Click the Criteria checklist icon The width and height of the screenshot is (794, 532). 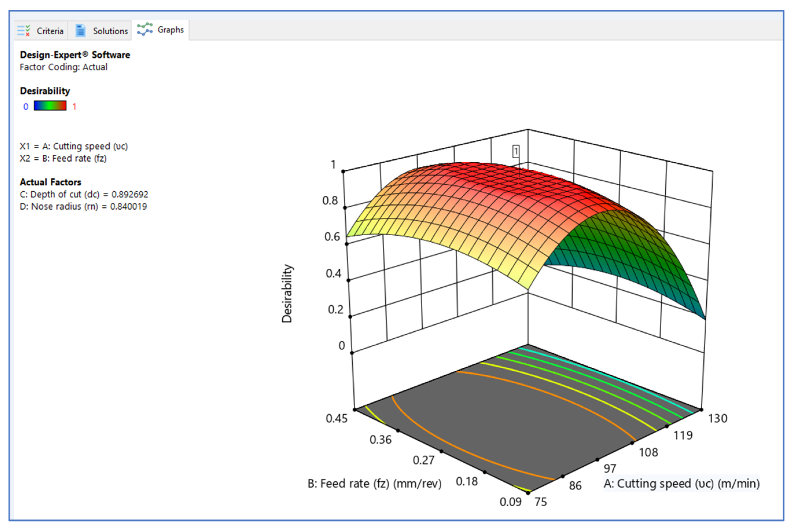coord(23,31)
